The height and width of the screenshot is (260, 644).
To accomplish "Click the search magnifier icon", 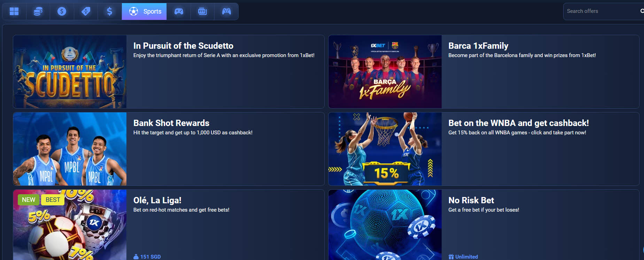I will [642, 11].
